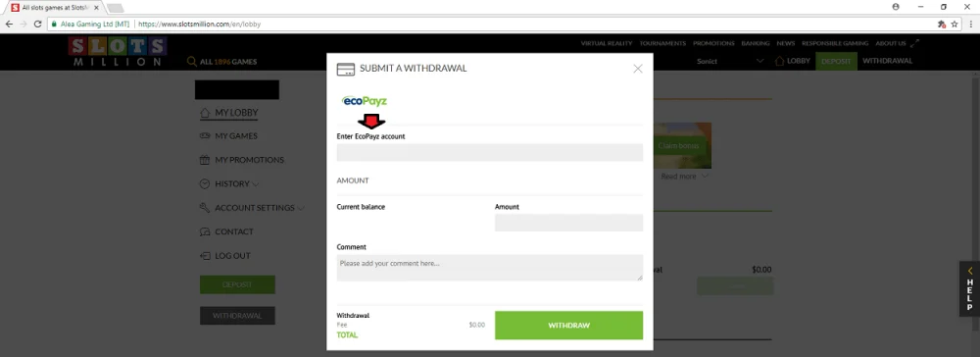The width and height of the screenshot is (980, 357).
Task: Click the sidebar WITHDRAWAL button
Action: [237, 316]
